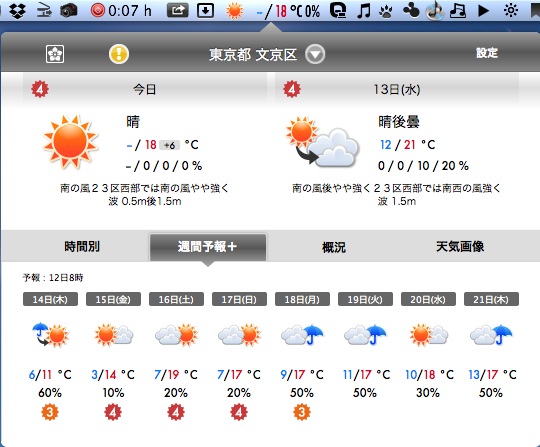Click the 13日(水) sunny-then-cloudy weather icon

coord(322,142)
